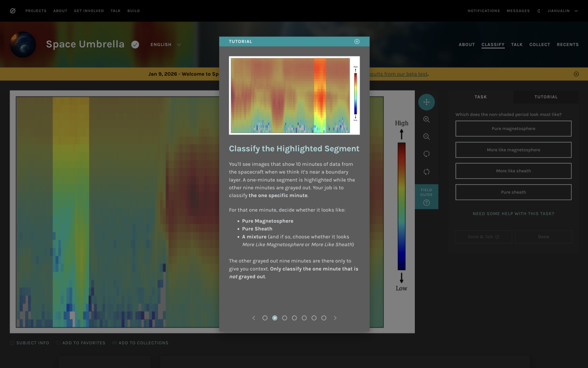Select the pan/move image tool
Image resolution: width=588 pixels, height=368 pixels.
tap(426, 102)
